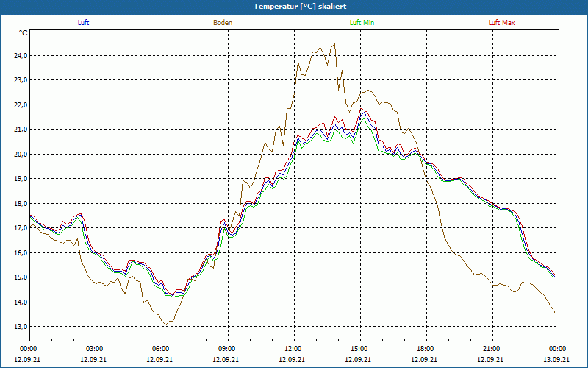Viewport: 588px width, 368px height.
Task: Click the '06:00' time axis label
Action: tap(162, 349)
